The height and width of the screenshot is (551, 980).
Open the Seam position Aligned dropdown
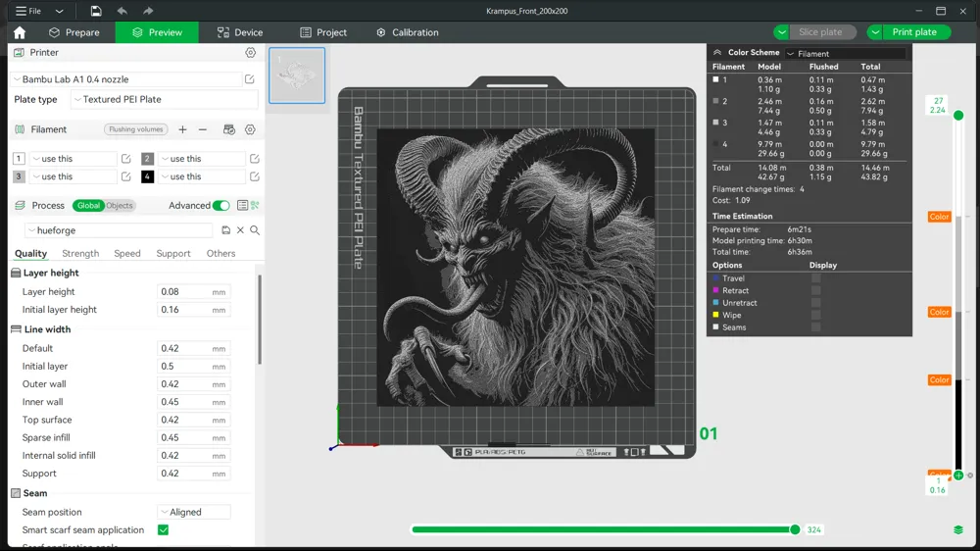click(194, 512)
